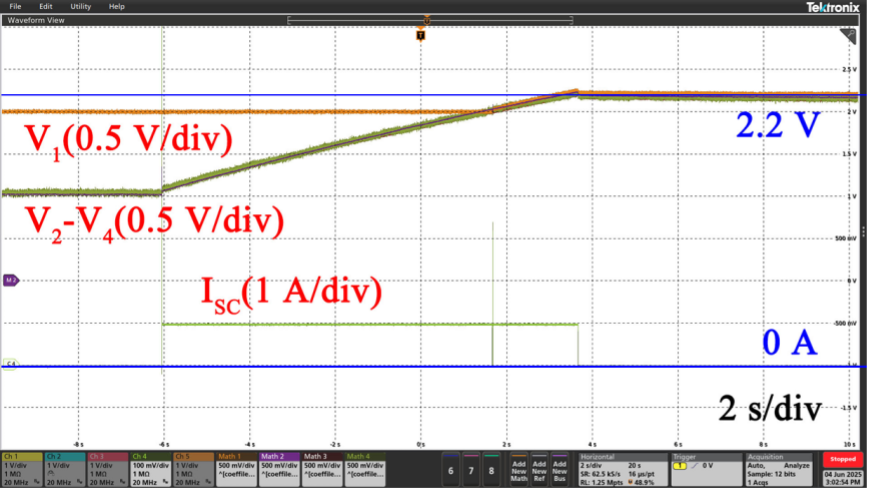Click the C4 ground level handle

(10, 362)
